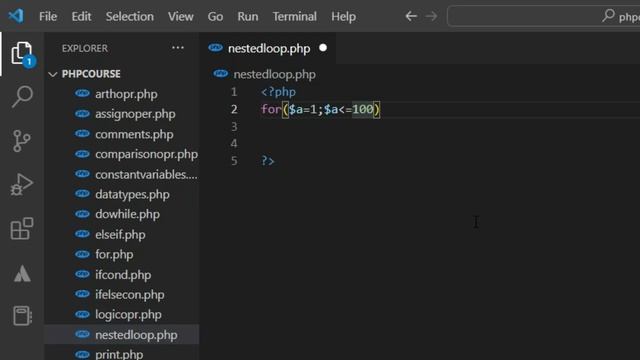The height and width of the screenshot is (360, 640).
Task: Click nestedloop.php in the breadcrumb
Action: (x=274, y=74)
